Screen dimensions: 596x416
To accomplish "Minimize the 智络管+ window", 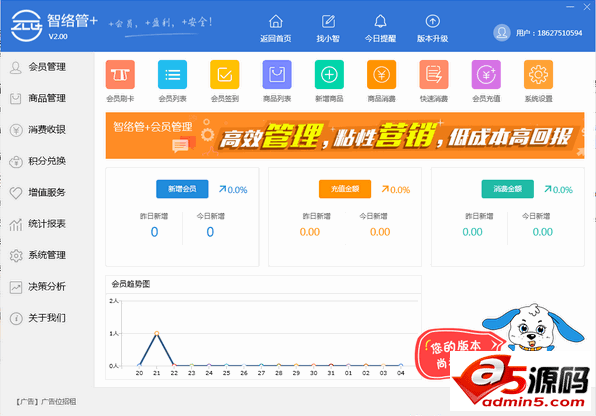I will pos(570,7).
